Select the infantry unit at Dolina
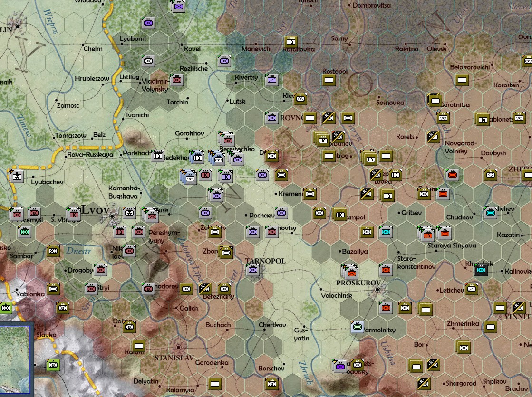532x397 pixels. point(129,327)
